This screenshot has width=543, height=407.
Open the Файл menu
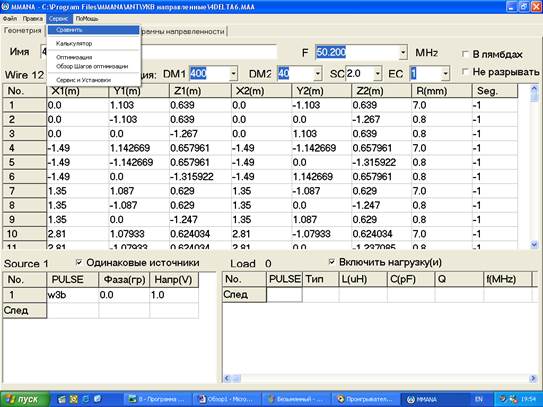coord(10,18)
